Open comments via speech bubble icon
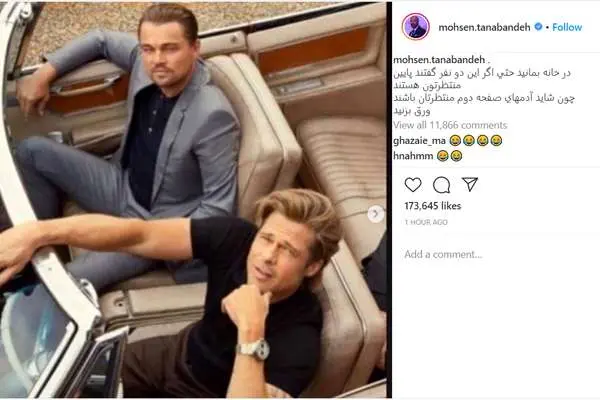The height and width of the screenshot is (400, 600). tap(441, 185)
